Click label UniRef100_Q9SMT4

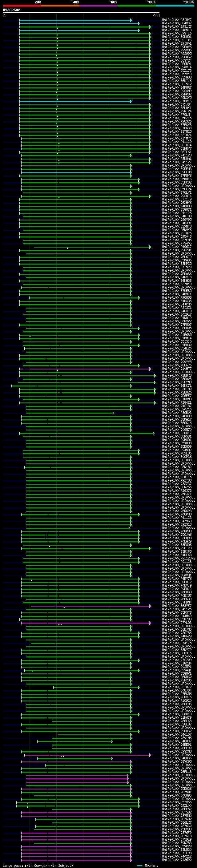[x=177, y=196]
